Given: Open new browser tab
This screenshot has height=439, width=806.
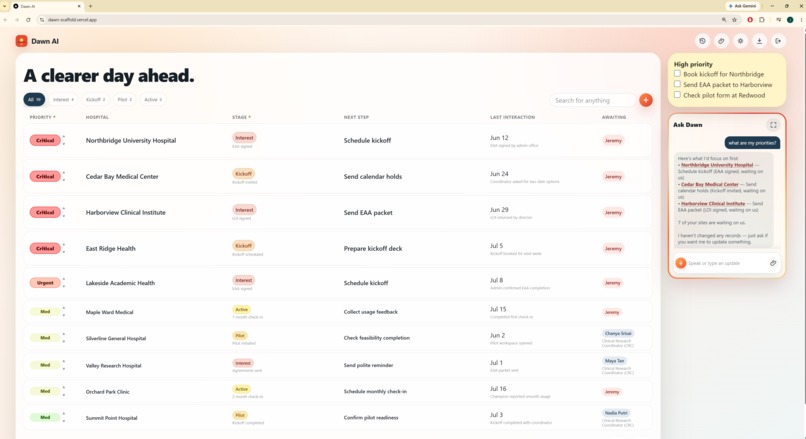Looking at the screenshot, I should pyautogui.click(x=90, y=6).
